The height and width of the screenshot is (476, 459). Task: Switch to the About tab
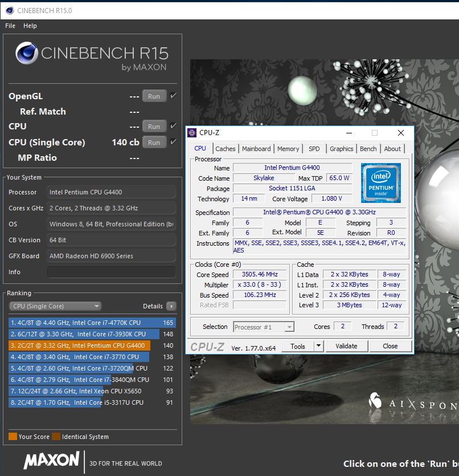392,149
